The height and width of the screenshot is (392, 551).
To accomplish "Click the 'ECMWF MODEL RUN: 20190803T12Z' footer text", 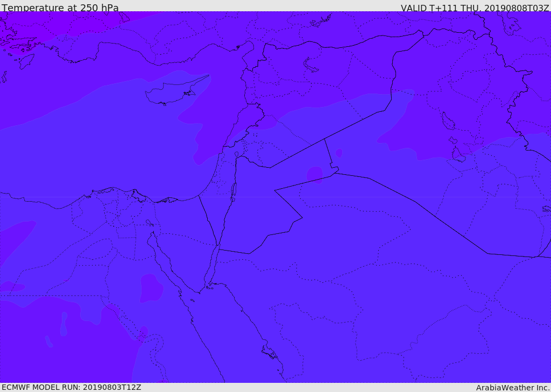I will point(72,387).
